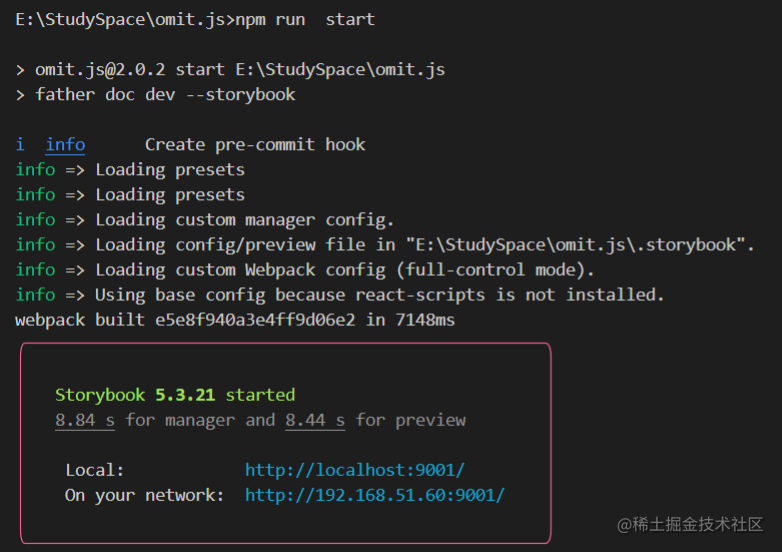Click the first green 'Loading presets' info line
The width and height of the screenshot is (782, 552).
click(130, 170)
